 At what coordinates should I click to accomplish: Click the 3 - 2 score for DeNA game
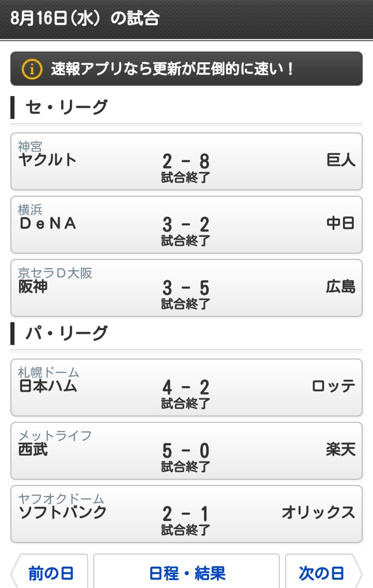[x=186, y=224]
